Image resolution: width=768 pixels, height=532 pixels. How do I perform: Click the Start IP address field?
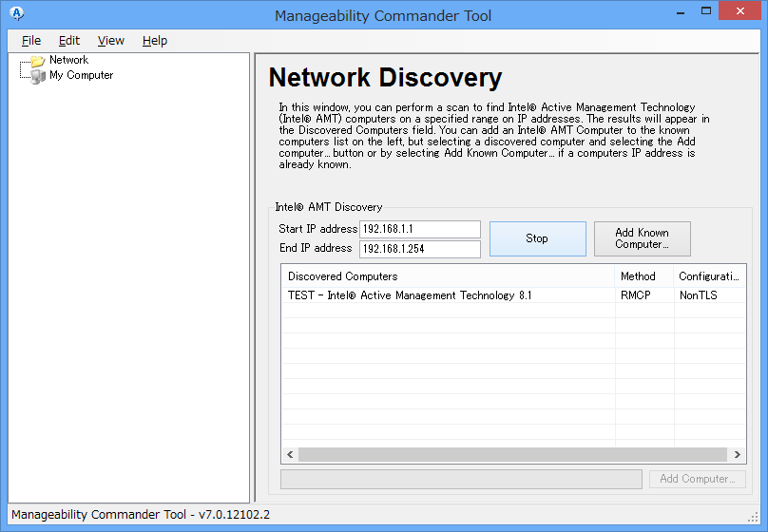[420, 229]
